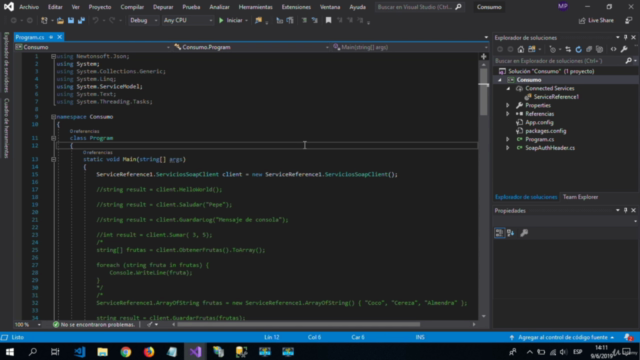This screenshot has height=360, width=640.
Task: Refresh the Solution Explorer view
Action: 578,49
